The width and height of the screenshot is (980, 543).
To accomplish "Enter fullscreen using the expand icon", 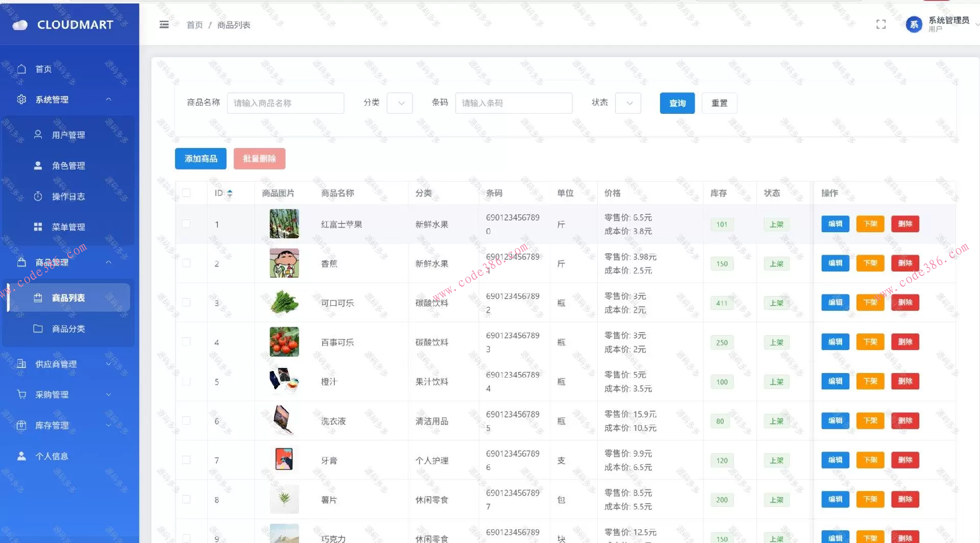I will tap(880, 24).
